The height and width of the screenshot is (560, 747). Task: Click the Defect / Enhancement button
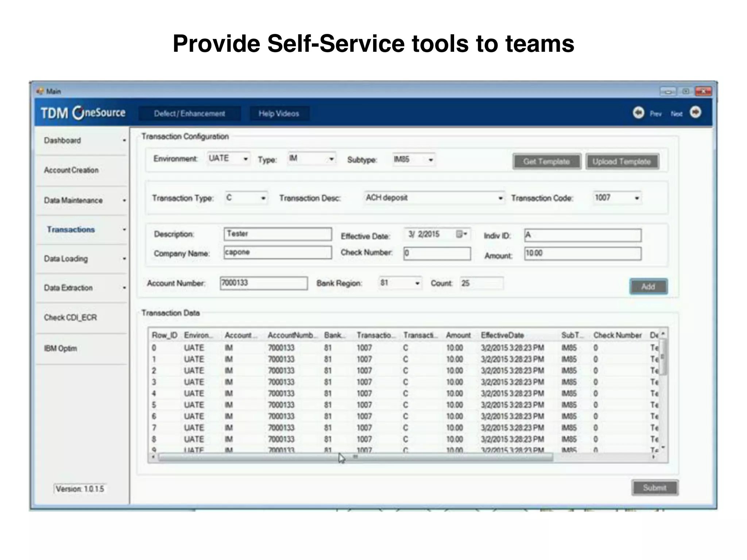(190, 113)
